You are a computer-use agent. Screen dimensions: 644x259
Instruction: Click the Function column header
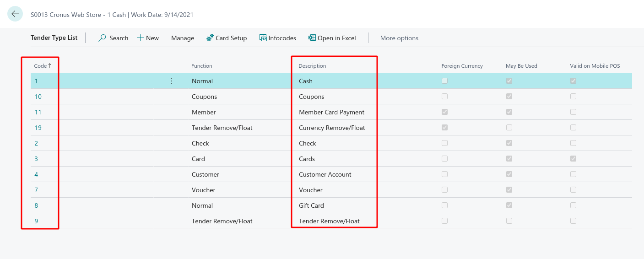pos(202,66)
